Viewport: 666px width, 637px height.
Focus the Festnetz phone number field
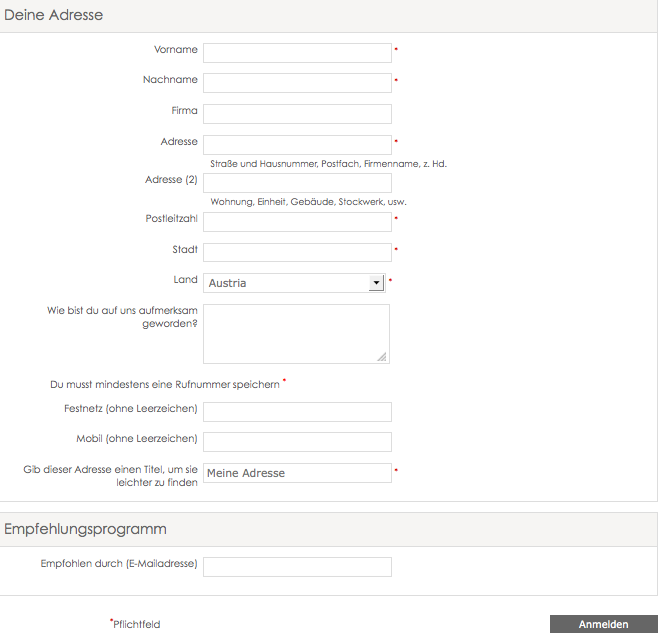pos(297,412)
